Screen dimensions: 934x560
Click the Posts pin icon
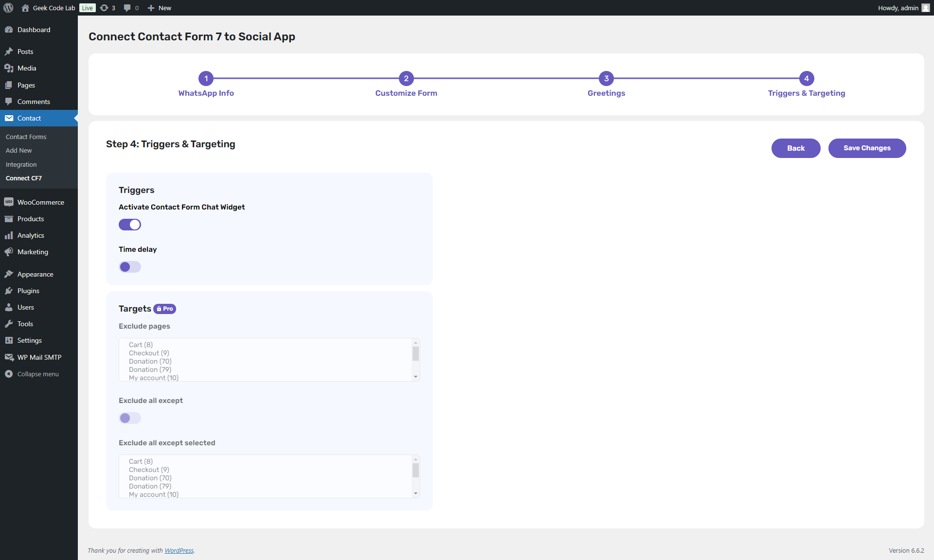9,52
